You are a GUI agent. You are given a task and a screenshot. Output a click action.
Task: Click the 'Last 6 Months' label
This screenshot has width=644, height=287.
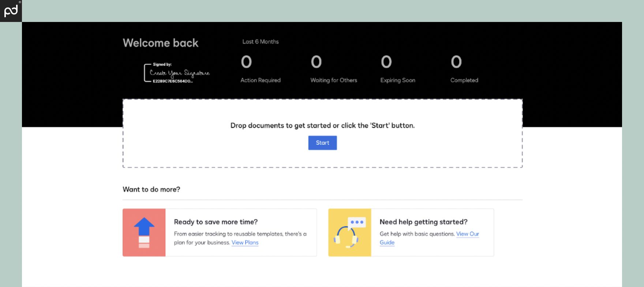[261, 42]
